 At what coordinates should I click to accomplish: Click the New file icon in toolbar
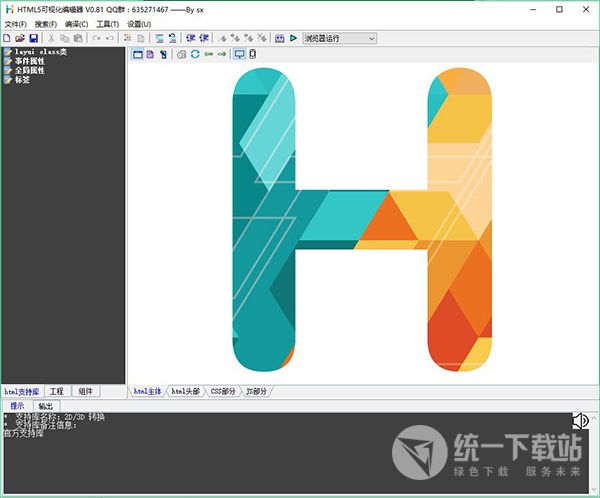coord(7,38)
